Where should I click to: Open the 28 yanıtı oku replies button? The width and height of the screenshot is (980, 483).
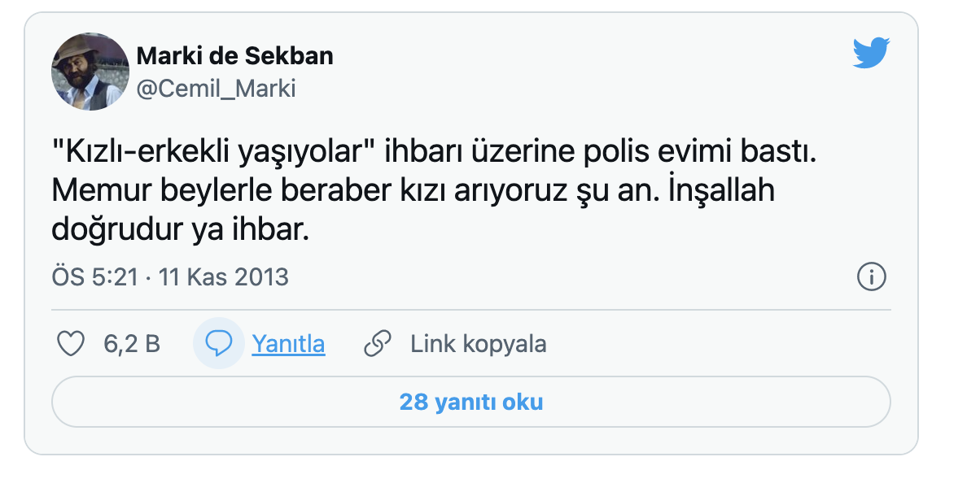click(470, 400)
